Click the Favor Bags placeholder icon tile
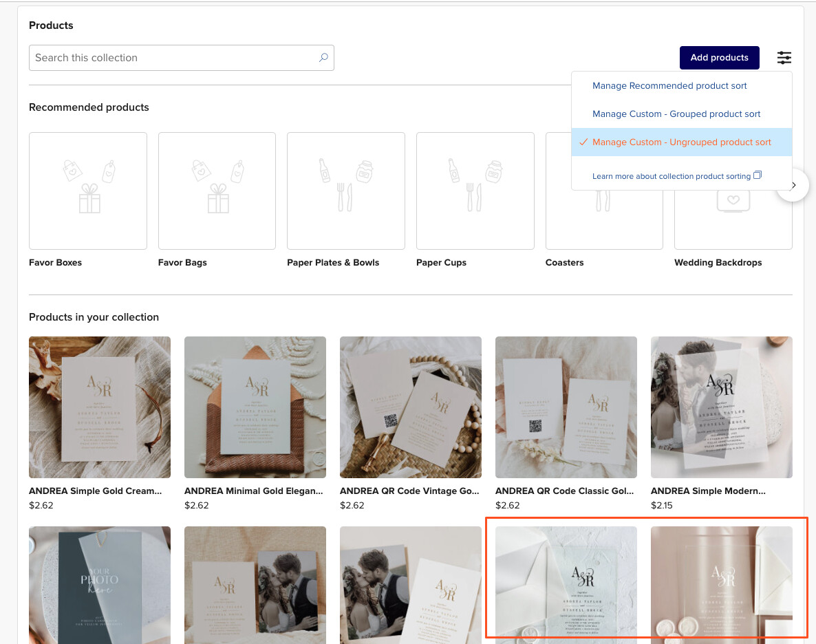The image size is (816, 644). pos(217,191)
